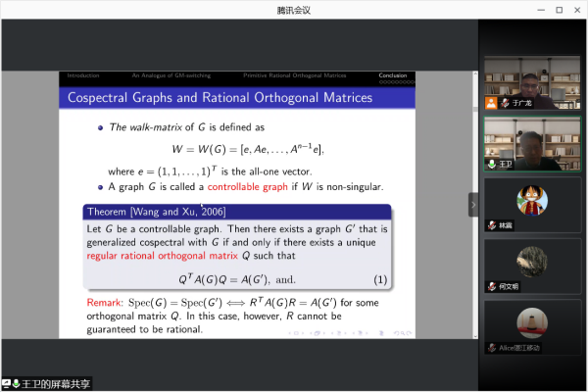Click the muted mic icon beside Alice浙江移动
The height and width of the screenshot is (392, 588).
(x=492, y=348)
